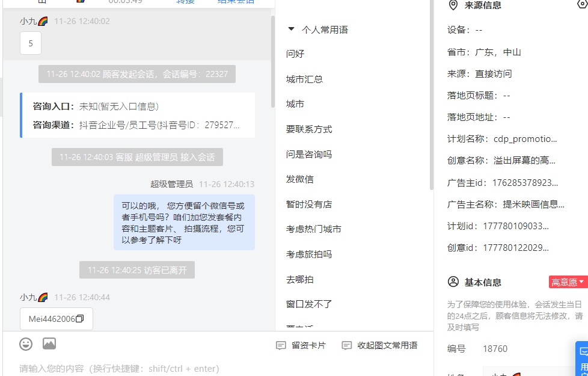Click the quick-phrase list scrollbar

(x=432, y=95)
